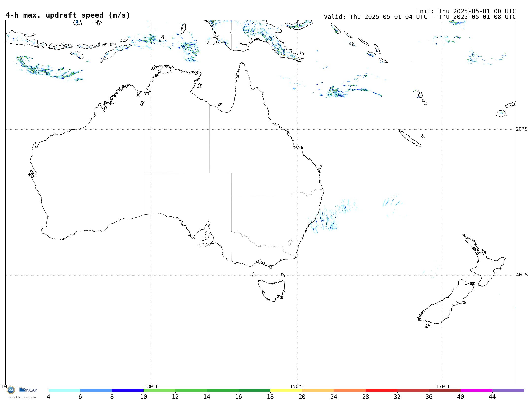Screen dimensions: 532x400
Task: Click New Caledonia on the map
Action: [410, 138]
